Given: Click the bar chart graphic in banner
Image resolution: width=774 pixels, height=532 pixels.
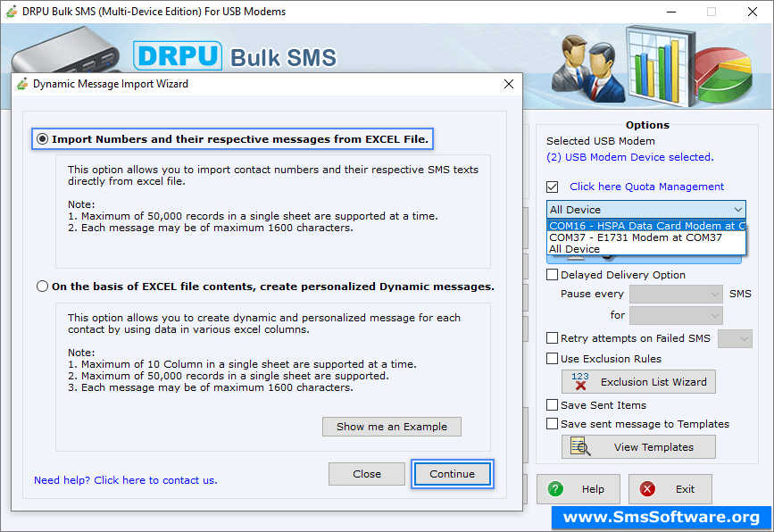Looking at the screenshot, I should [x=661, y=67].
